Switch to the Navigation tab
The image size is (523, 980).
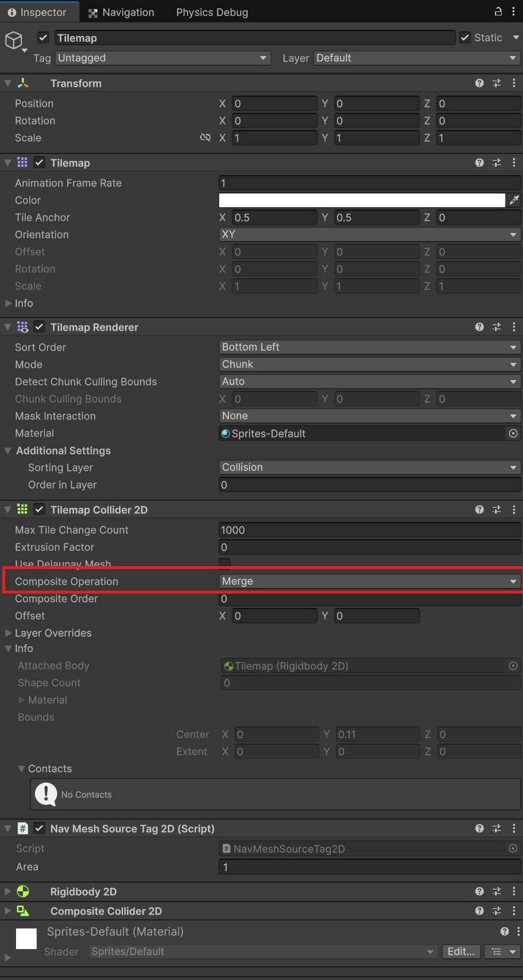point(121,13)
